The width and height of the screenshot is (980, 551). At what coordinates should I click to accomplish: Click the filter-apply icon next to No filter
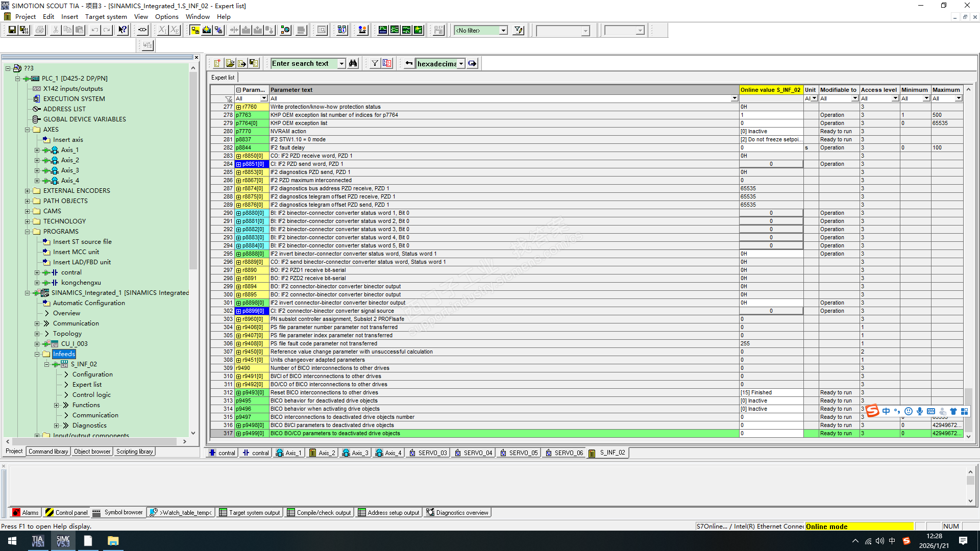(519, 30)
